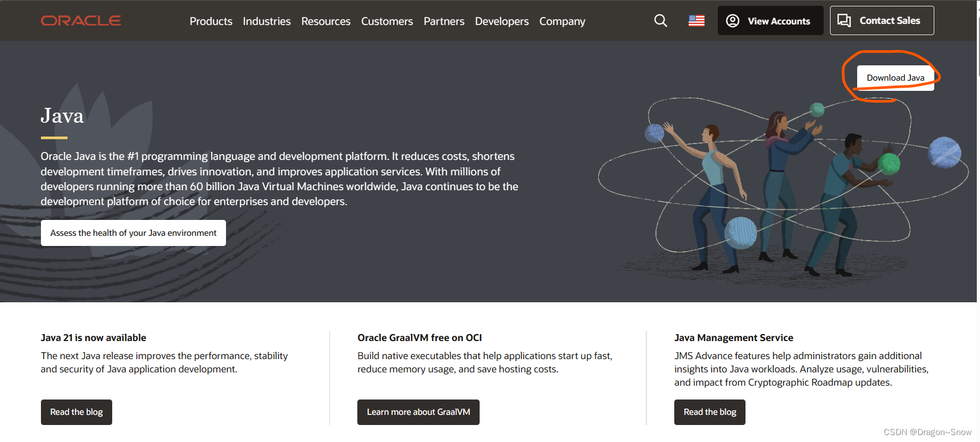980x442 pixels.
Task: Click the Java 21 is now available heading
Action: tap(94, 338)
